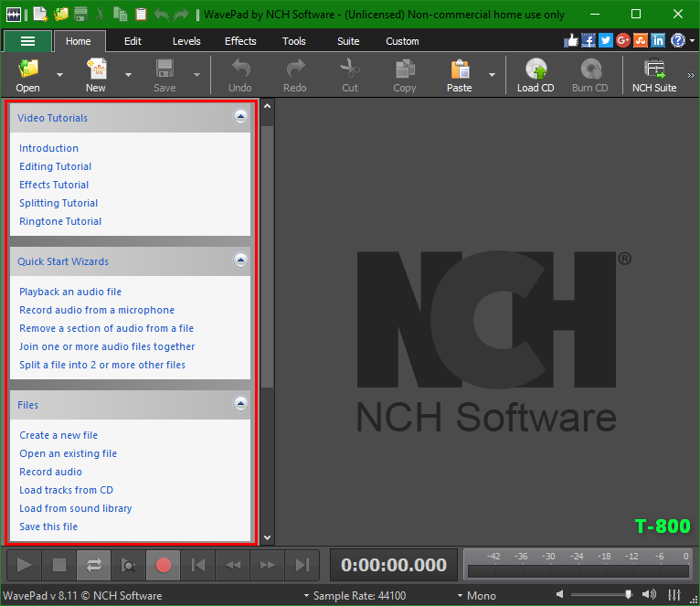Click the Load CD icon
The image size is (700, 606).
(x=536, y=69)
